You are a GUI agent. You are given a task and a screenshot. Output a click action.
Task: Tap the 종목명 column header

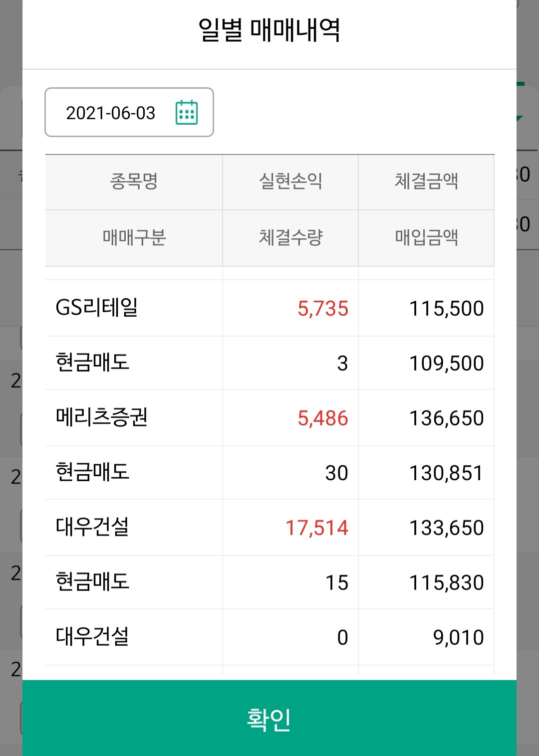(134, 181)
